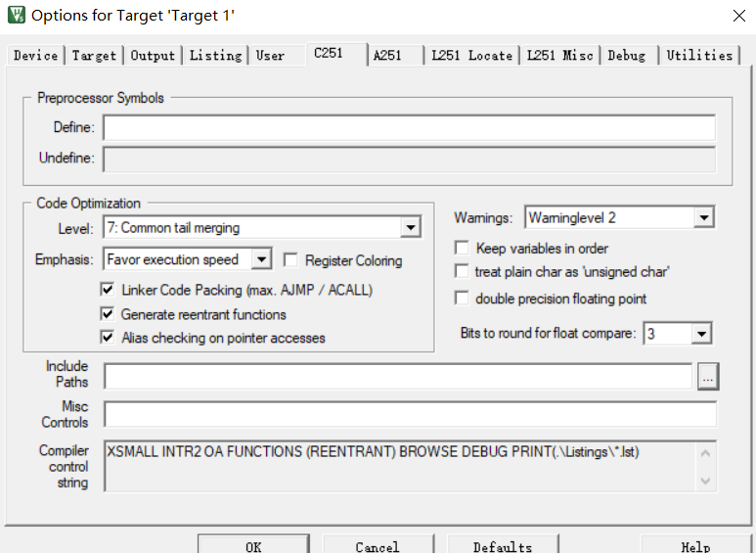The image size is (756, 553).
Task: Click the Cancel button
Action: (378, 546)
